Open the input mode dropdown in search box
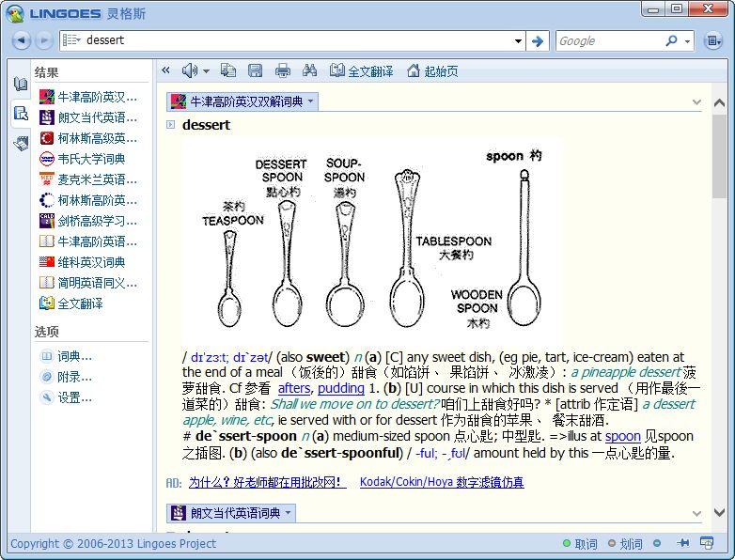 (x=71, y=40)
